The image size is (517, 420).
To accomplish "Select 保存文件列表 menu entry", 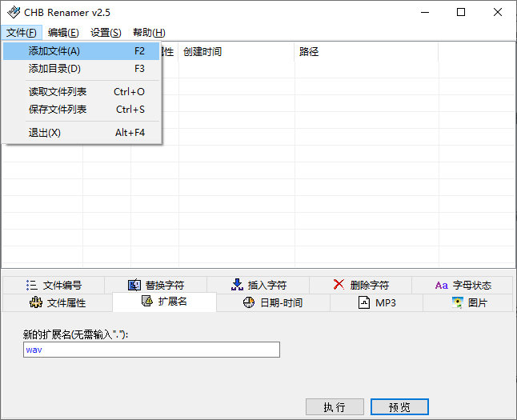I will [x=82, y=109].
